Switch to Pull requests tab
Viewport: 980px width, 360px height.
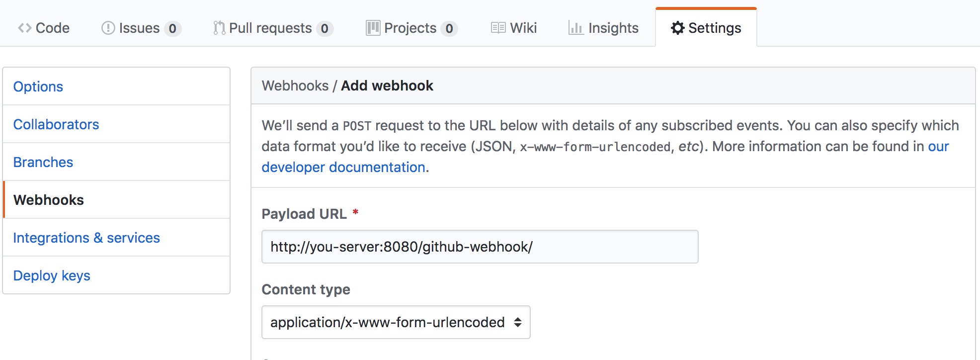[273, 28]
